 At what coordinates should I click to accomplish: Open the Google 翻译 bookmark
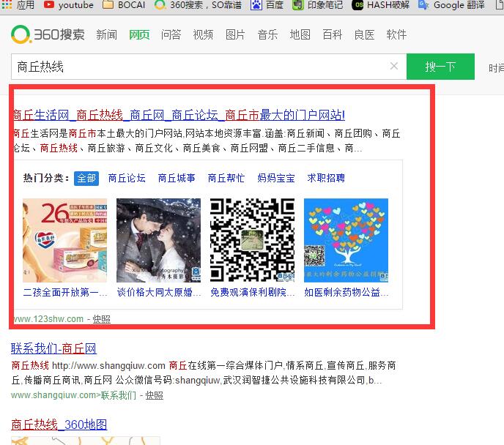click(x=451, y=5)
